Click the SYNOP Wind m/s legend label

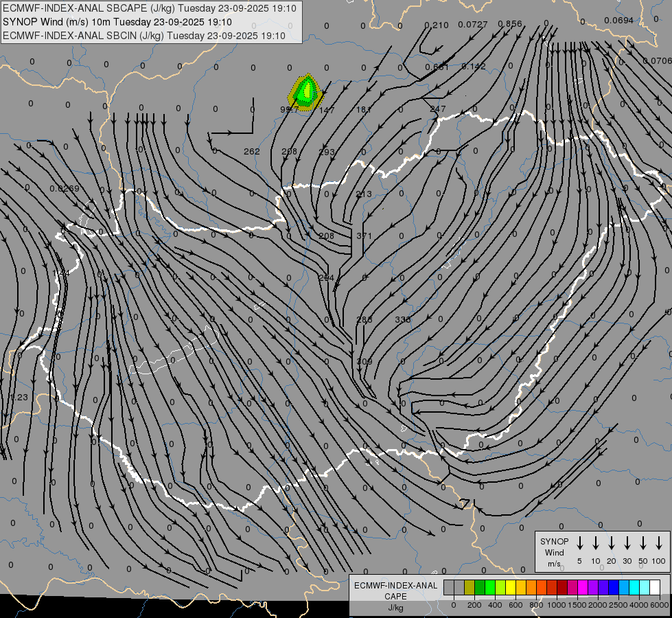pos(555,552)
